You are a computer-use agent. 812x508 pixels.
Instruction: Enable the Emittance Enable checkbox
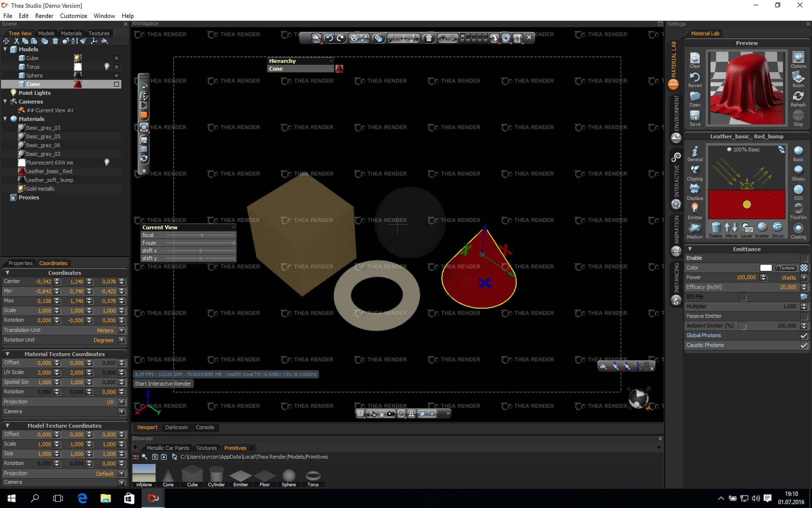tap(804, 258)
